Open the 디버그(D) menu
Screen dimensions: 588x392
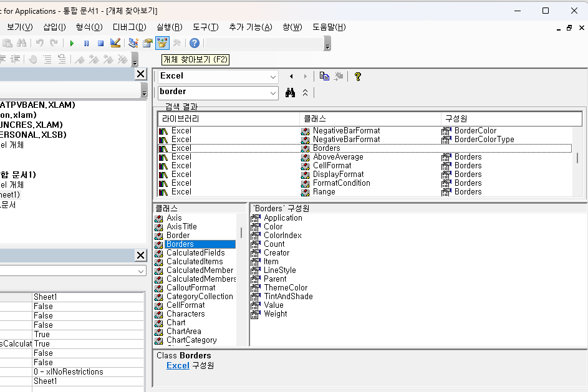[x=129, y=27]
